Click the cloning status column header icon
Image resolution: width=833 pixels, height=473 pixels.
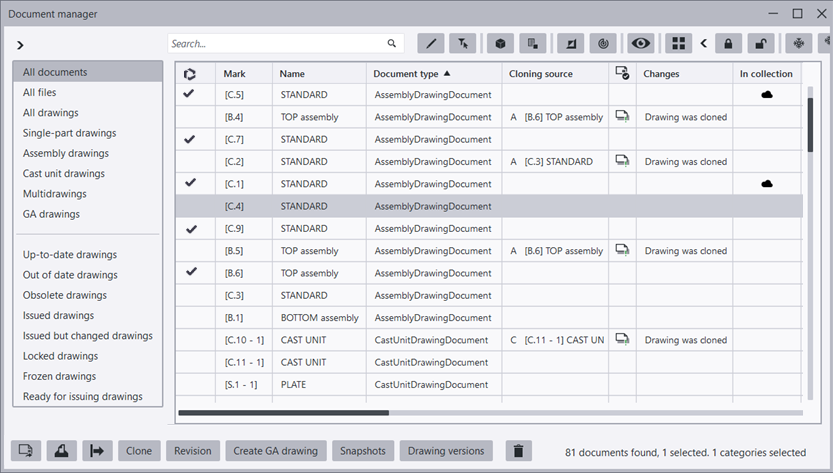622,73
